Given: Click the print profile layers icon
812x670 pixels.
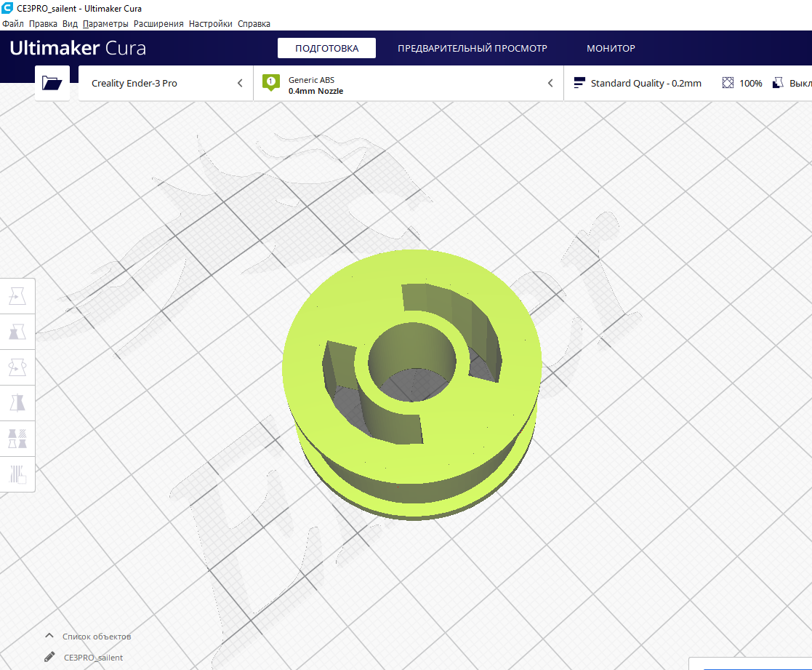Looking at the screenshot, I should coord(579,83).
